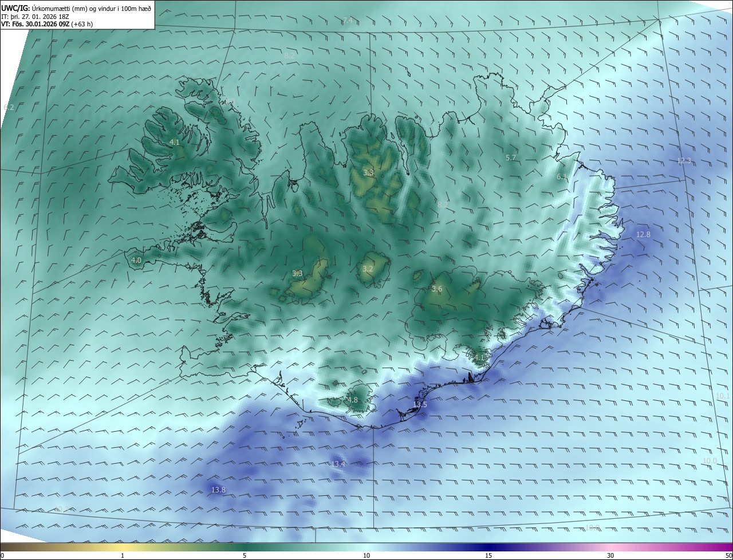Click the 13.5 value label on the map
Screen dimensions: 733x560
click(420, 404)
